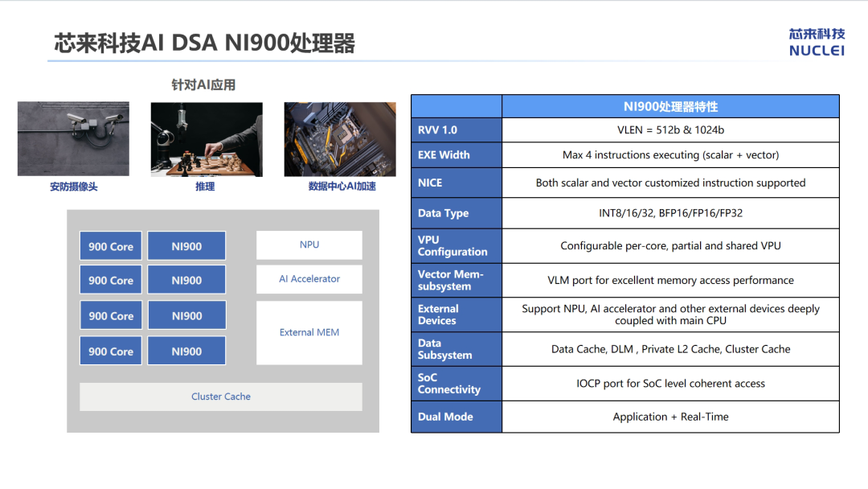Click the "推理" caption

[205, 187]
